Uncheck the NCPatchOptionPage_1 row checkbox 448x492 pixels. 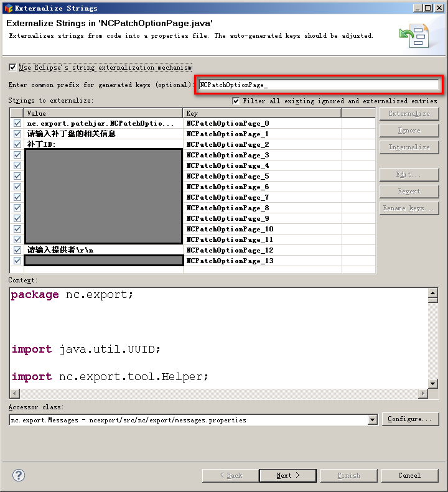click(x=17, y=134)
